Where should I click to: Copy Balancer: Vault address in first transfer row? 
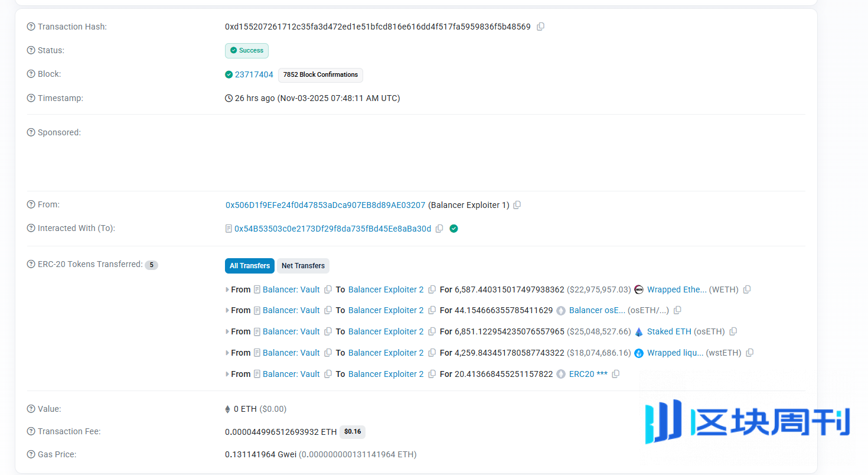pyautogui.click(x=328, y=289)
